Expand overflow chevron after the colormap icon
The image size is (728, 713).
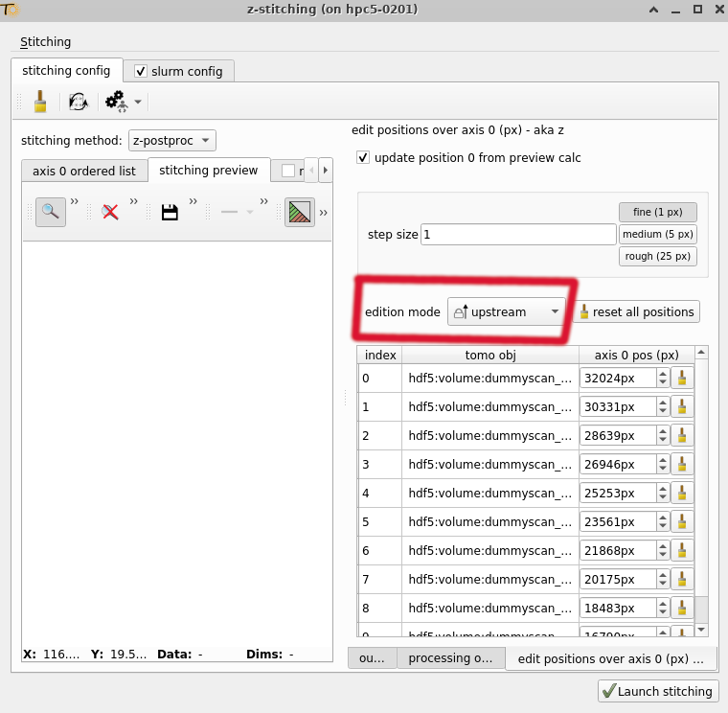pos(323,213)
